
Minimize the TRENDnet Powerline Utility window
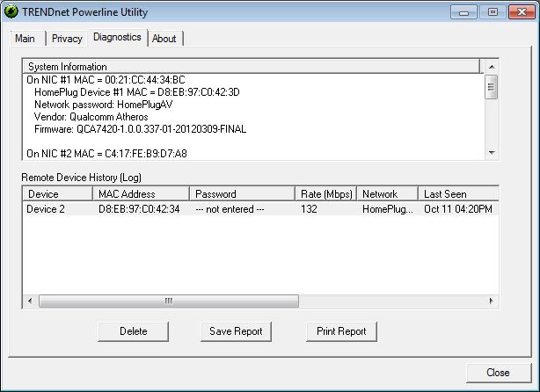[x=463, y=12]
